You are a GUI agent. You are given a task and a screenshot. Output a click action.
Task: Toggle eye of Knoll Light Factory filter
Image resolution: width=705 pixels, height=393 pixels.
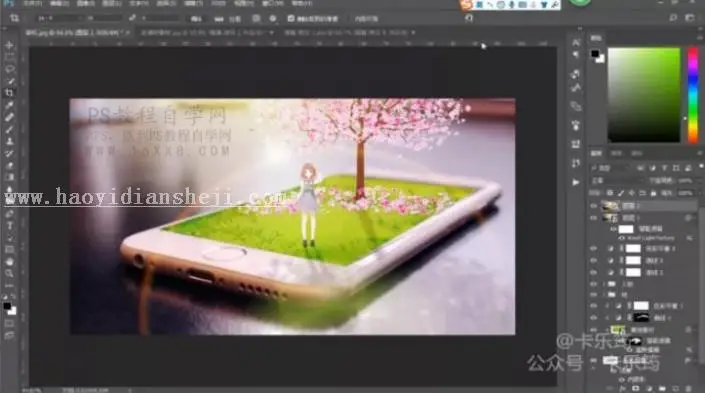click(x=622, y=238)
